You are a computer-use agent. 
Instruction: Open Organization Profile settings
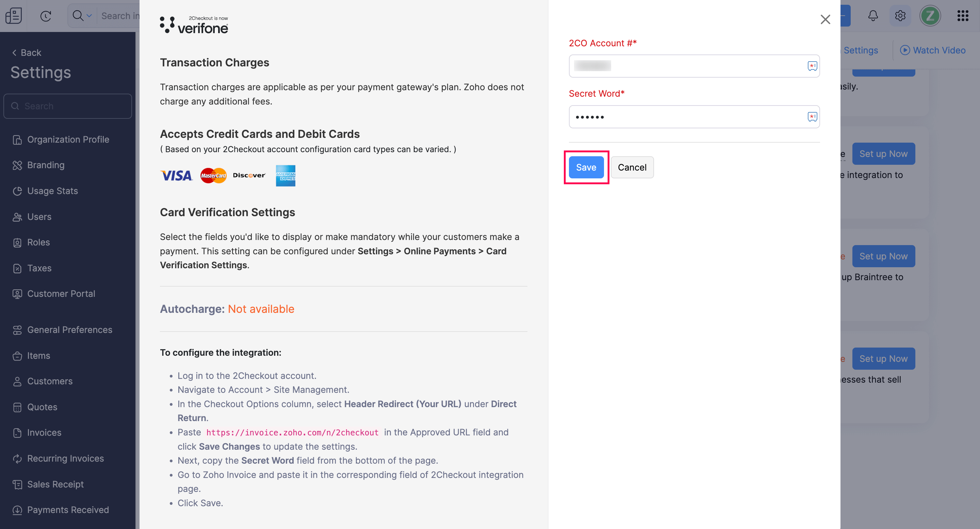pos(68,139)
